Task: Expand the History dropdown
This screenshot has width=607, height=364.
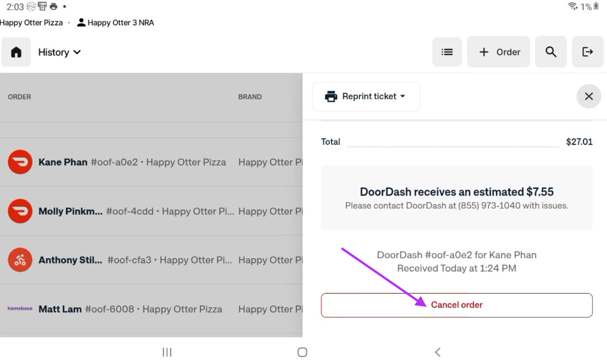Action: pyautogui.click(x=59, y=52)
